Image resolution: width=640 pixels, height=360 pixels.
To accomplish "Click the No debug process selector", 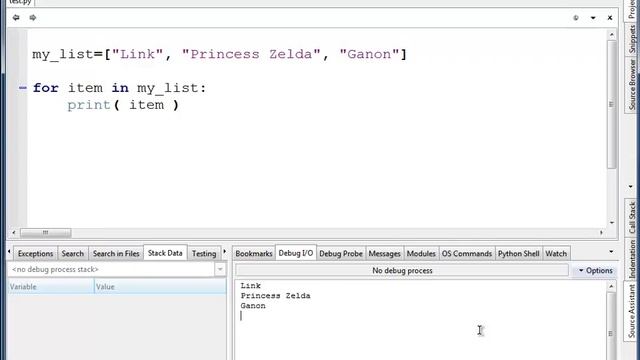I will point(402,270).
